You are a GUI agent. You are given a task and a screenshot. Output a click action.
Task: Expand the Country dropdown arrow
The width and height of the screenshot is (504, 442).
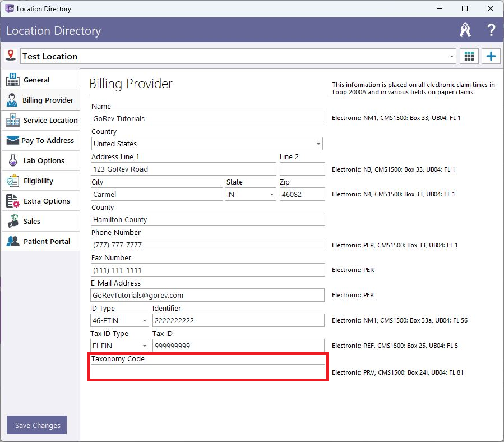pyautogui.click(x=318, y=144)
